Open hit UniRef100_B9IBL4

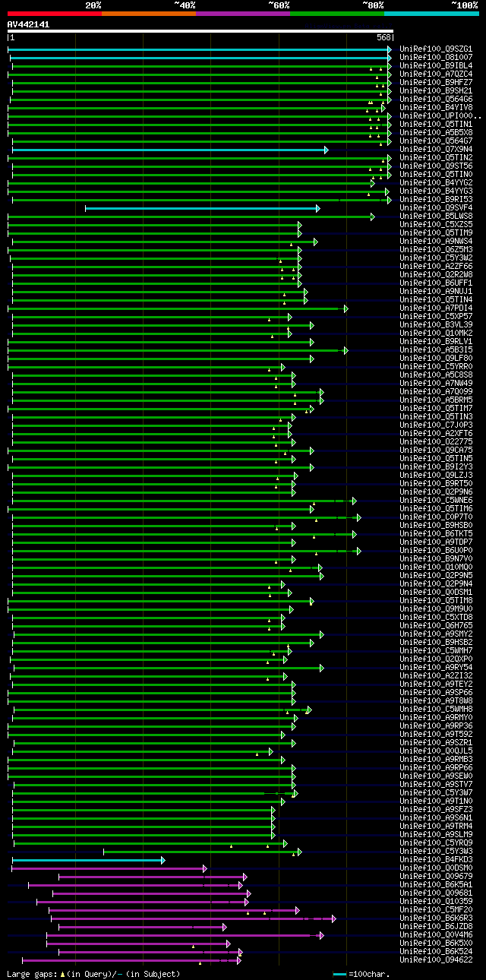436,65
